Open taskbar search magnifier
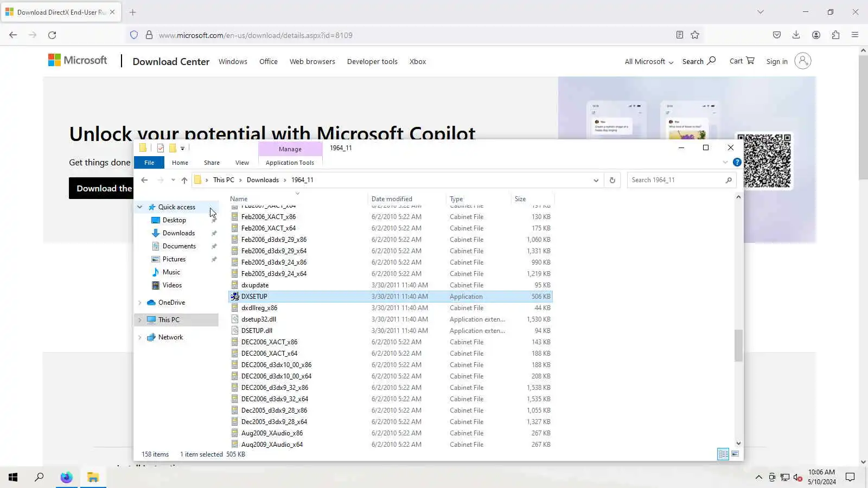 [x=39, y=477]
